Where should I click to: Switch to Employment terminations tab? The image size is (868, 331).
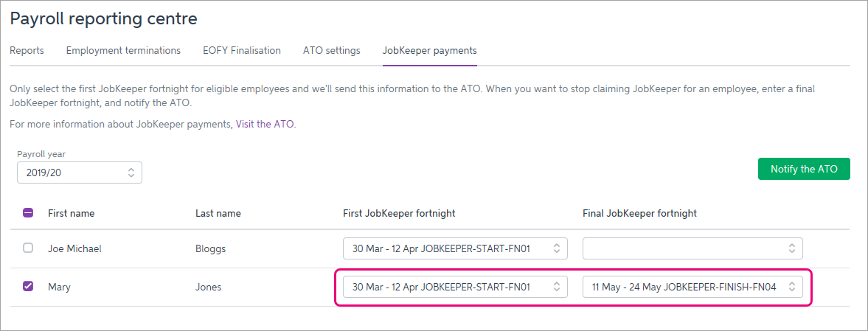(x=123, y=51)
